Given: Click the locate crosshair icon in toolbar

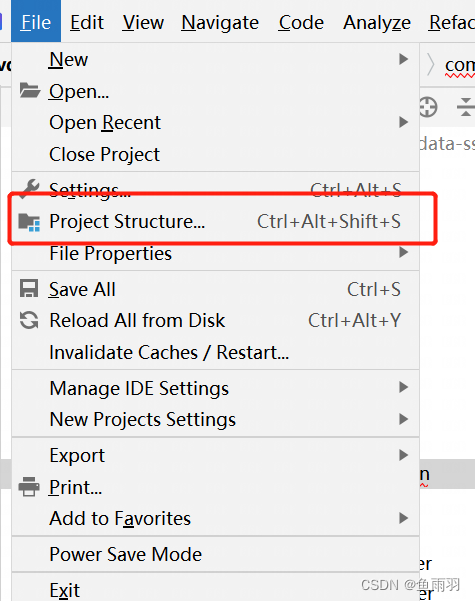Looking at the screenshot, I should [x=427, y=107].
